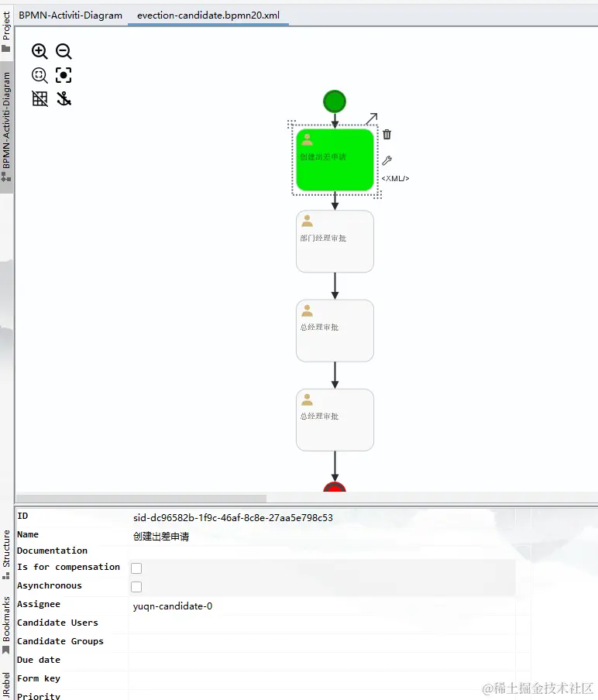Fit diagram to screen icon

click(x=64, y=75)
